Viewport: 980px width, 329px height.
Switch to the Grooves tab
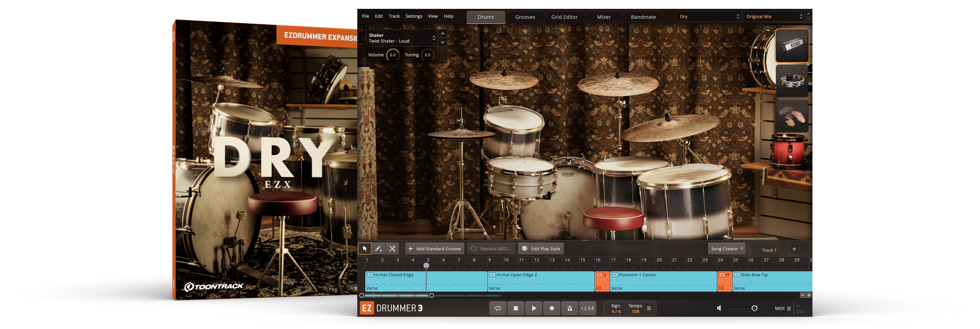(x=525, y=17)
